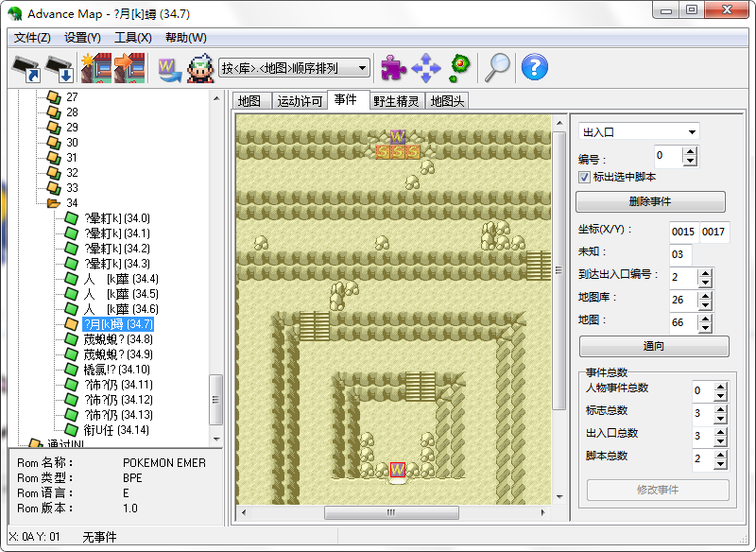Select map (34.4) in the tree
This screenshot has height=552, width=756.
[x=121, y=279]
